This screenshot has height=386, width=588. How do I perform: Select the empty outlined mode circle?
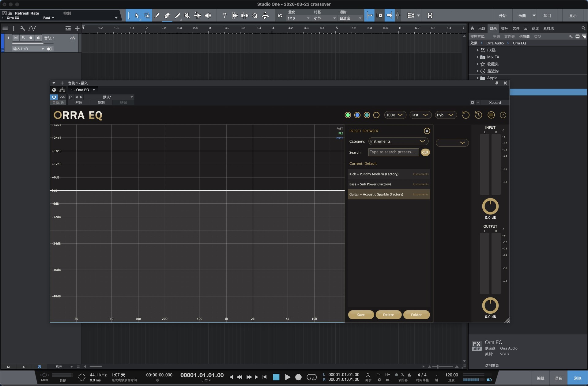pos(376,115)
